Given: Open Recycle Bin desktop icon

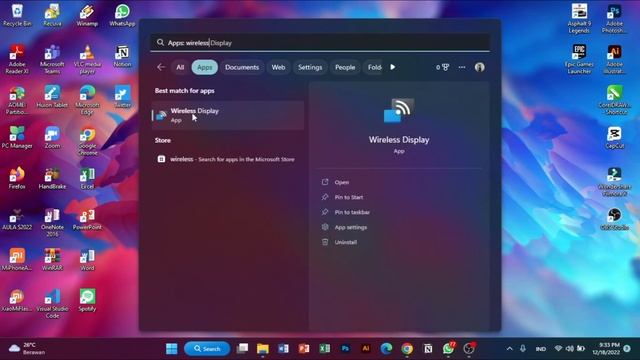Looking at the screenshot, I should (x=17, y=15).
